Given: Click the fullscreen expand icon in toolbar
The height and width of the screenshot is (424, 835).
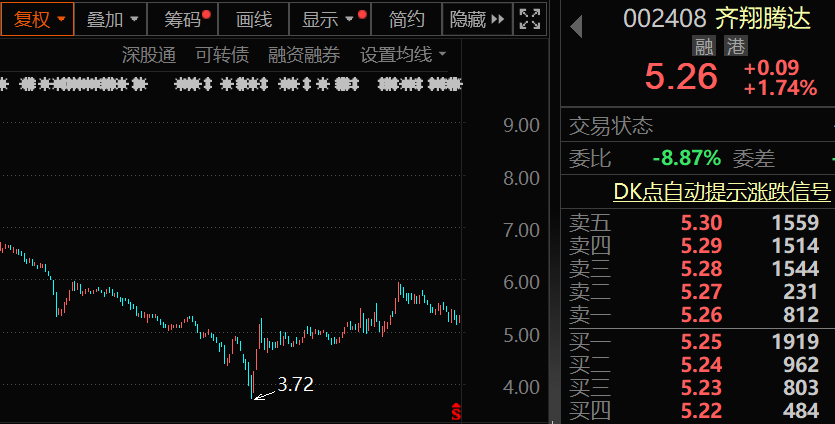Looking at the screenshot, I should click(x=532, y=19).
